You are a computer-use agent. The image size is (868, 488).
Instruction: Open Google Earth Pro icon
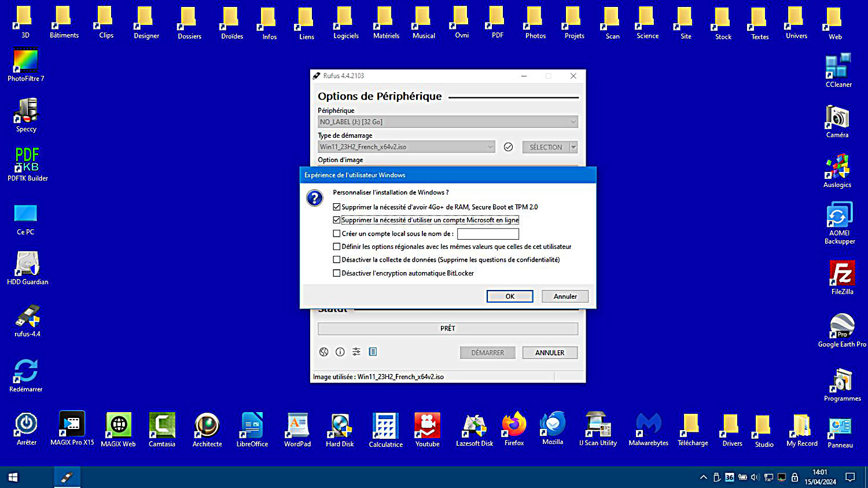pyautogui.click(x=842, y=330)
